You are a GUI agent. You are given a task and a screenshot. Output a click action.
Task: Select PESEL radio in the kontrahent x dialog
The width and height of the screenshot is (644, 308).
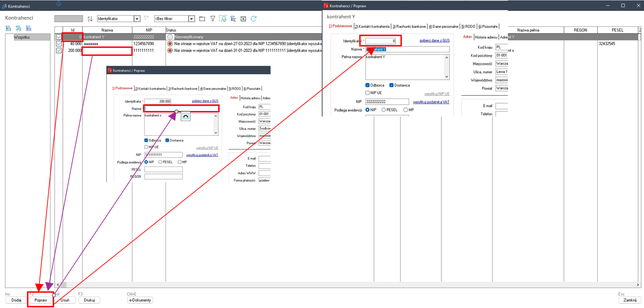click(160, 162)
